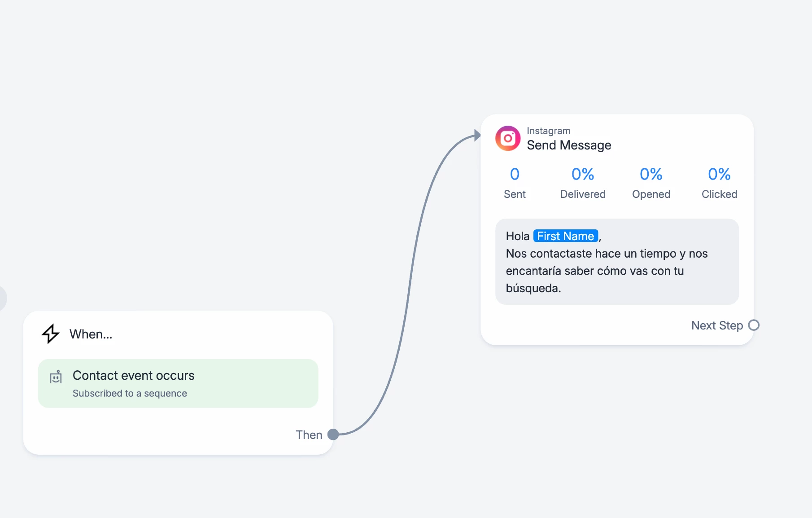The height and width of the screenshot is (518, 812).
Task: Click the arrowhead entering the Send Message node
Action: point(477,135)
